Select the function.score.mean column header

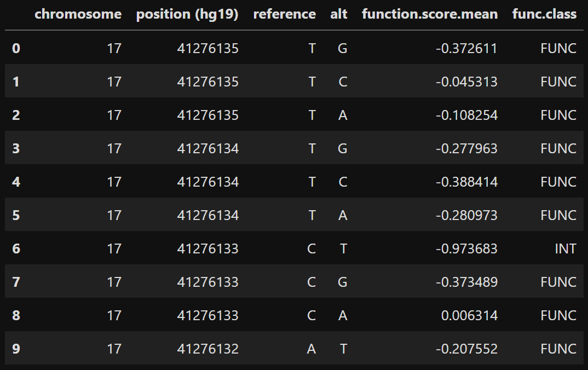pos(430,14)
